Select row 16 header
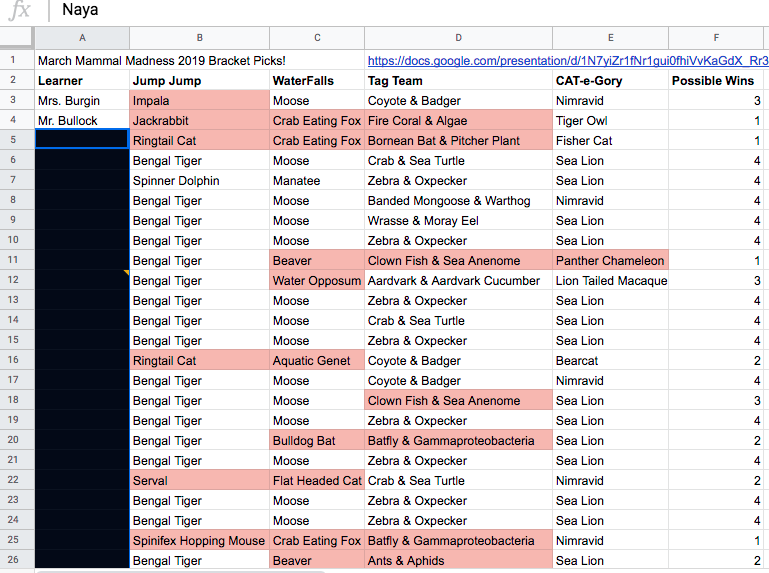Screen dimensions: 769x573 click(x=13, y=360)
